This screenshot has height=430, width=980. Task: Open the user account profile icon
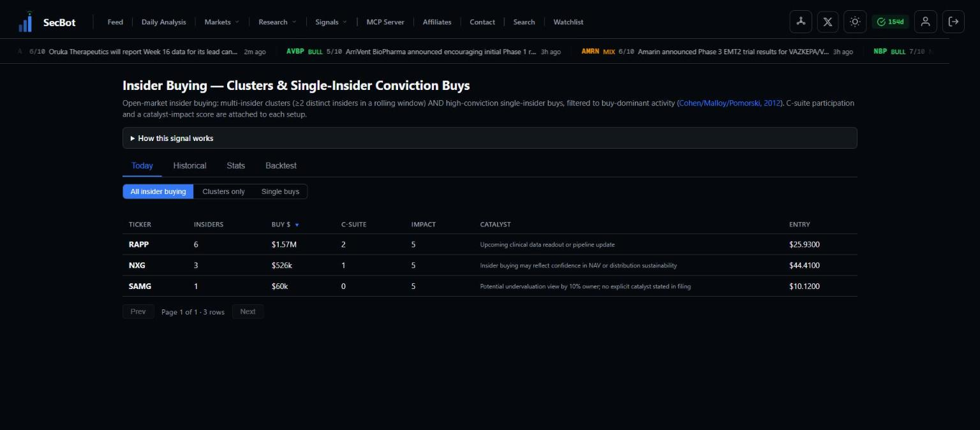pyautogui.click(x=925, y=22)
